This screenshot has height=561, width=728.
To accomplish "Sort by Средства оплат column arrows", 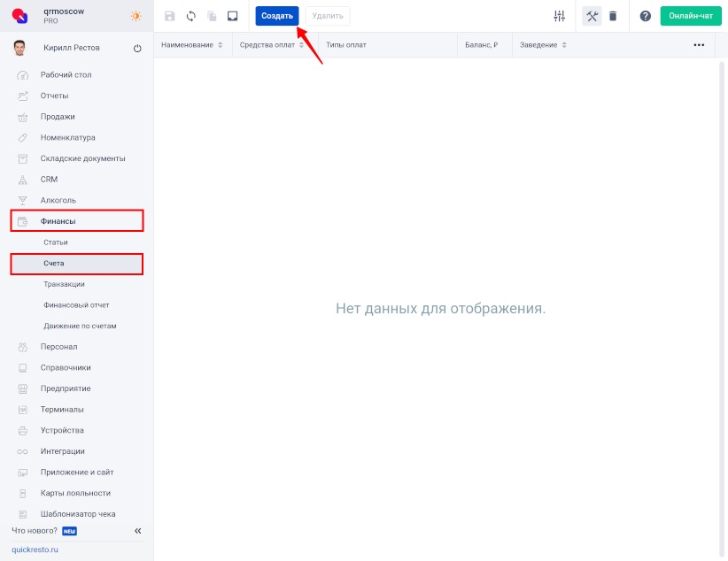I will pyautogui.click(x=301, y=45).
